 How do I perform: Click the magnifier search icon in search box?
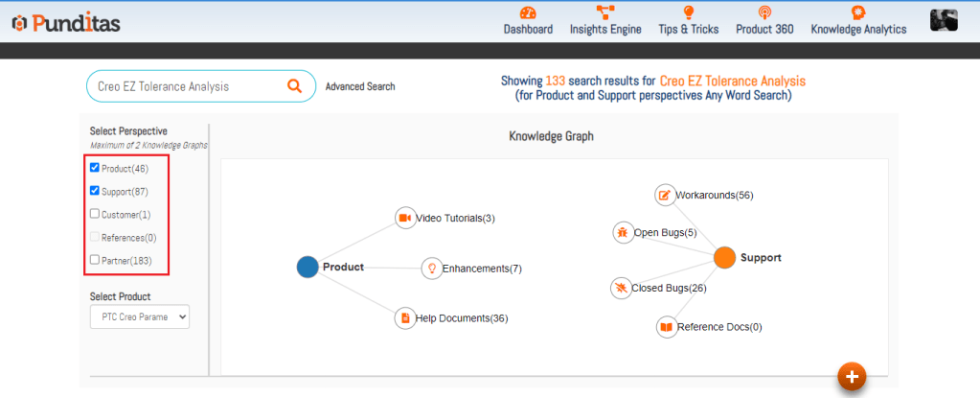pos(294,86)
